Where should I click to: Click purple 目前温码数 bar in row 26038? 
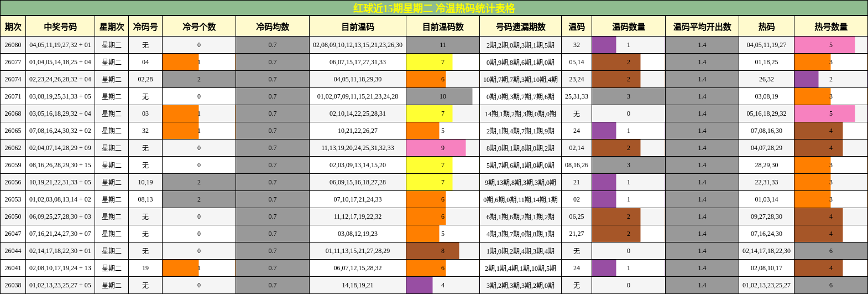point(419,285)
